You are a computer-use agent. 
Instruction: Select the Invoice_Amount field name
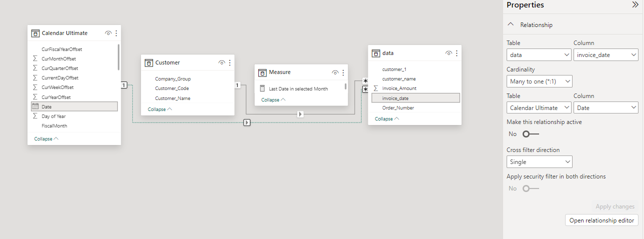click(399, 88)
